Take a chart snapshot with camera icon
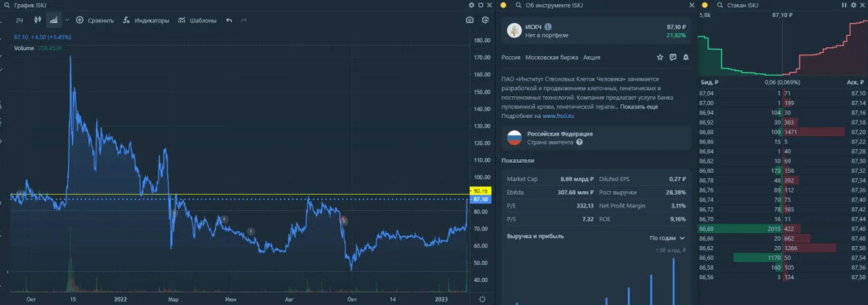 click(x=469, y=20)
